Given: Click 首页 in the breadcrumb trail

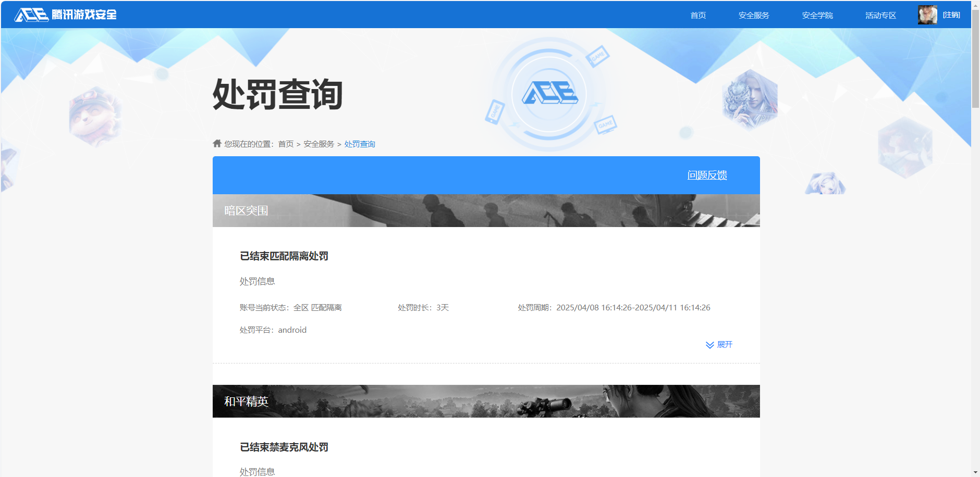Looking at the screenshot, I should pos(285,143).
